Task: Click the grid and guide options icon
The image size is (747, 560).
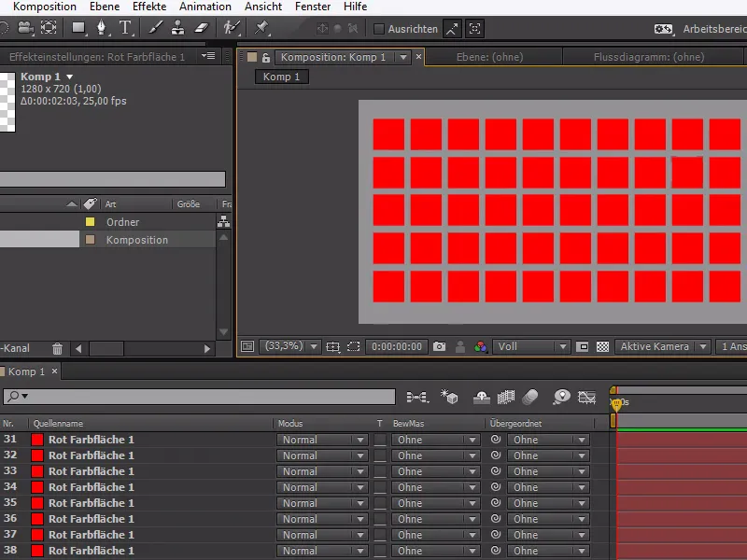Action: point(332,346)
